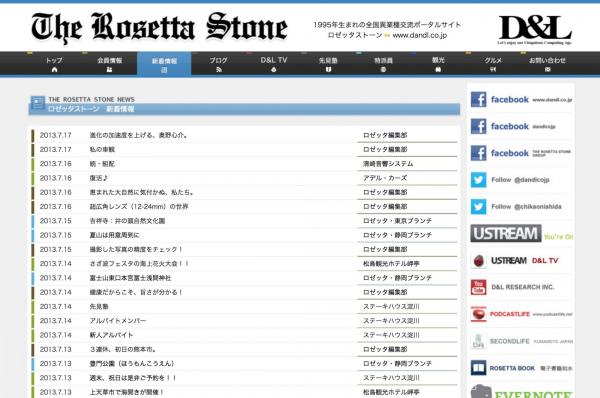Image resolution: width=600 pixels, height=398 pixels.
Task: Click the envelope icon under お問い合わせ
Action: [548, 70]
